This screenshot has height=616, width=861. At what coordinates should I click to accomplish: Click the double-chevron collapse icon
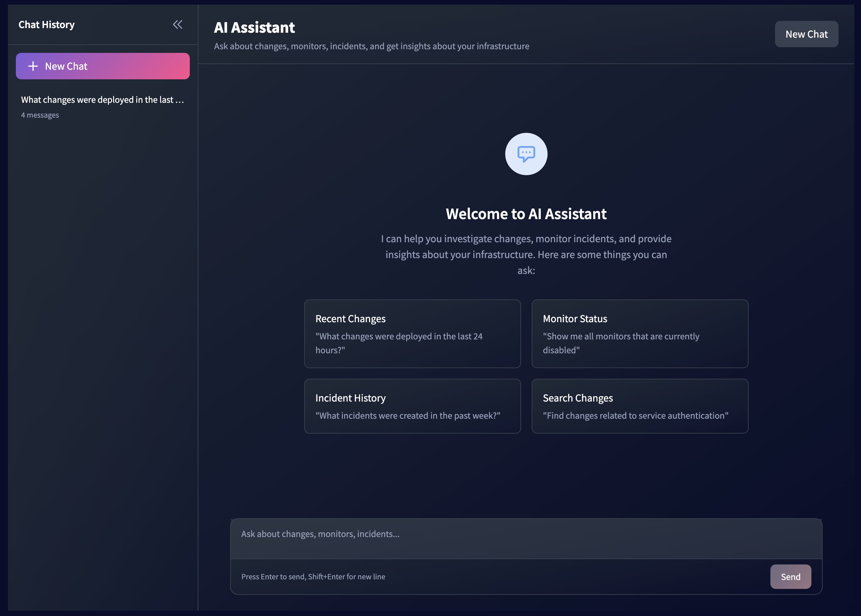click(x=178, y=24)
